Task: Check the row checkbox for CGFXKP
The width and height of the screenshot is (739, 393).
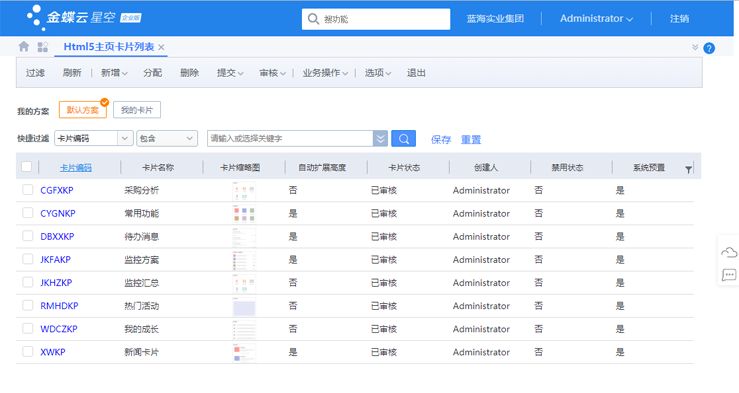Action: point(27,189)
